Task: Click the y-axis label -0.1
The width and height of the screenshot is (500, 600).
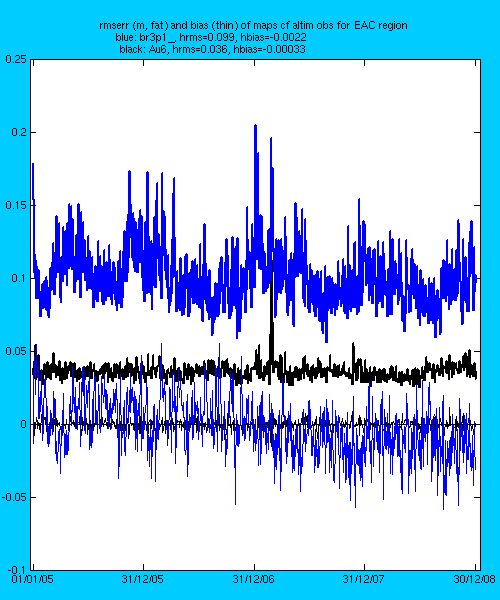Action: (x=17, y=570)
